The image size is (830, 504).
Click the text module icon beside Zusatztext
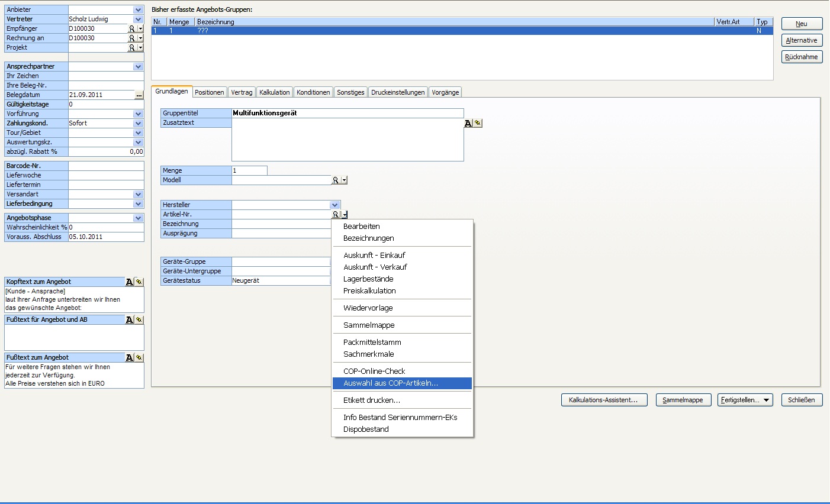click(478, 123)
